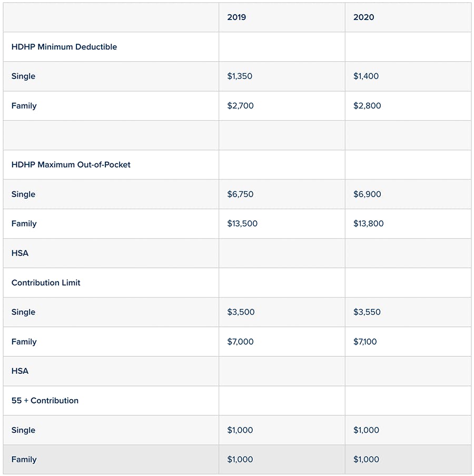Image resolution: width=474 pixels, height=476 pixels.
Task: Click the 55 + Contribution row label
Action: pyautogui.click(x=45, y=401)
